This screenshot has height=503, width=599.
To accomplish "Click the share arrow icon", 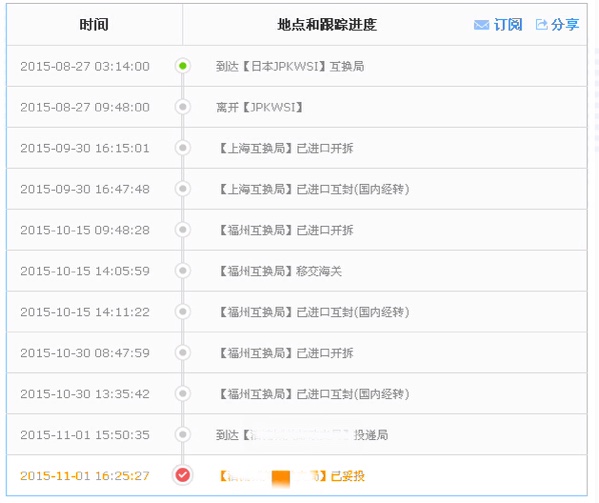I will pyautogui.click(x=542, y=24).
